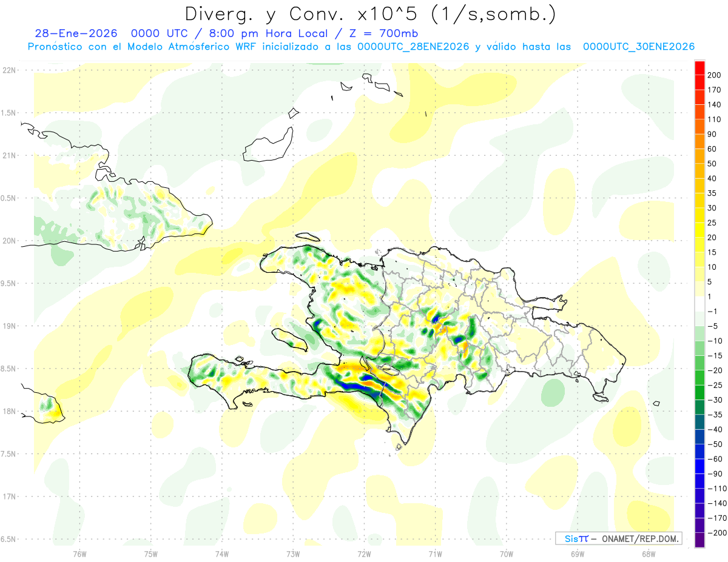Image resolution: width=728 pixels, height=562 pixels.
Task: Click the positive '60' color scale label
Action: click(x=712, y=149)
